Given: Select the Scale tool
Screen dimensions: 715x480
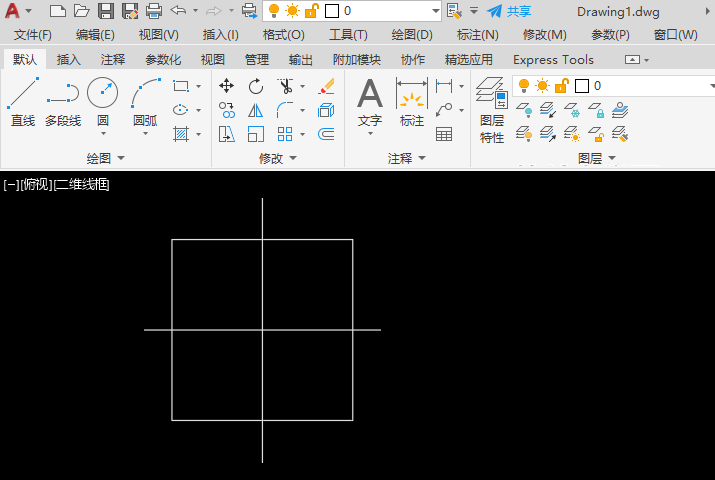Looking at the screenshot, I should click(256, 134).
